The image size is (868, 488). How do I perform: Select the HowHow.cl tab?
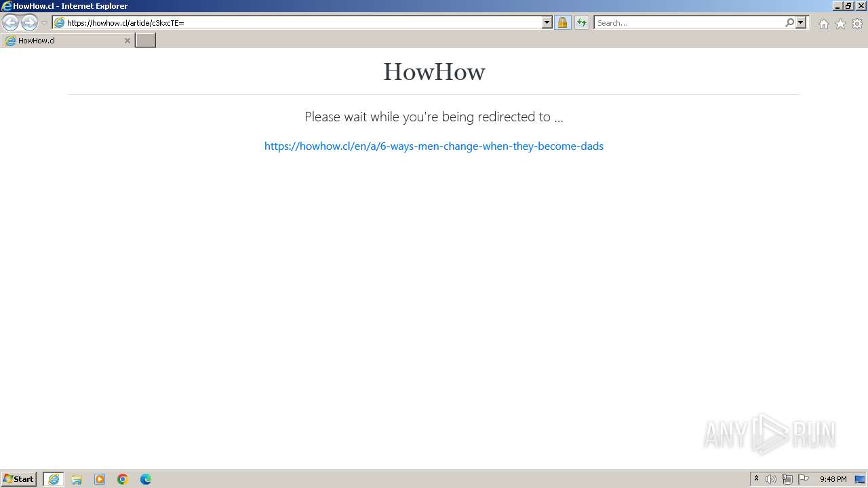point(67,41)
